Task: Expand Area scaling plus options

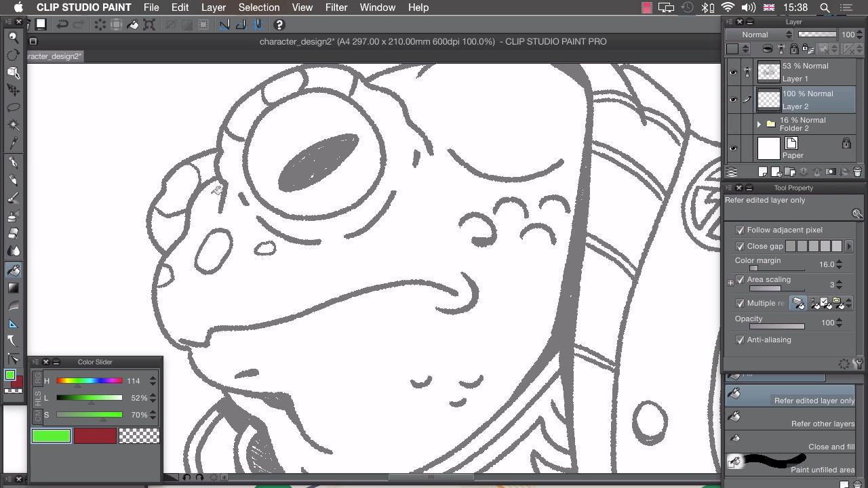Action: (730, 282)
